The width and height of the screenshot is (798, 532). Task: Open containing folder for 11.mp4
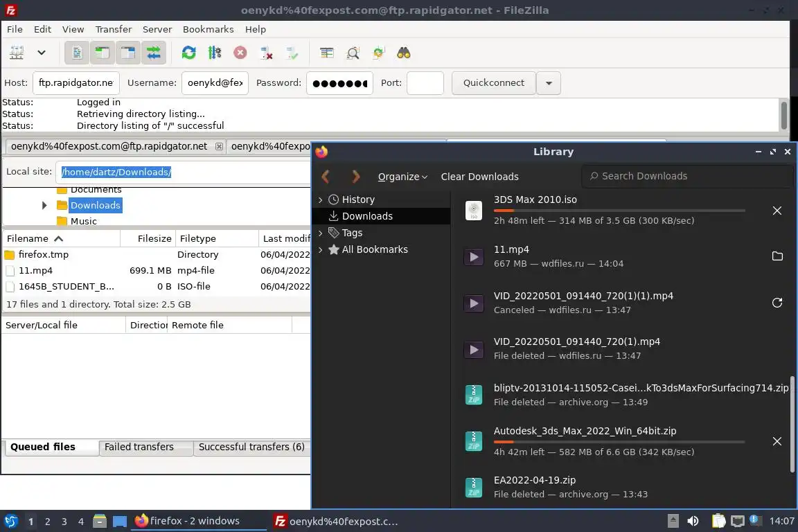777,256
